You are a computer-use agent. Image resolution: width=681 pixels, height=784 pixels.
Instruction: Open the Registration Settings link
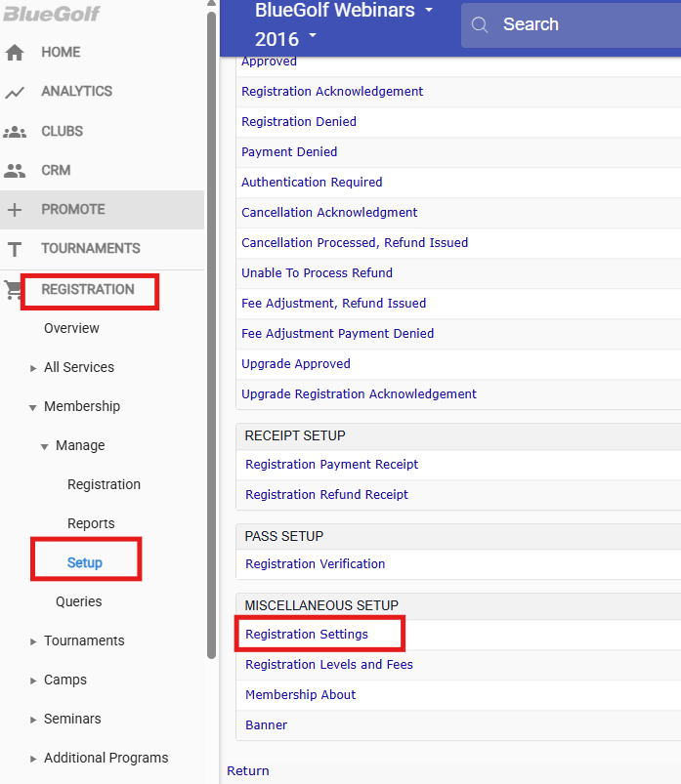[x=307, y=634]
